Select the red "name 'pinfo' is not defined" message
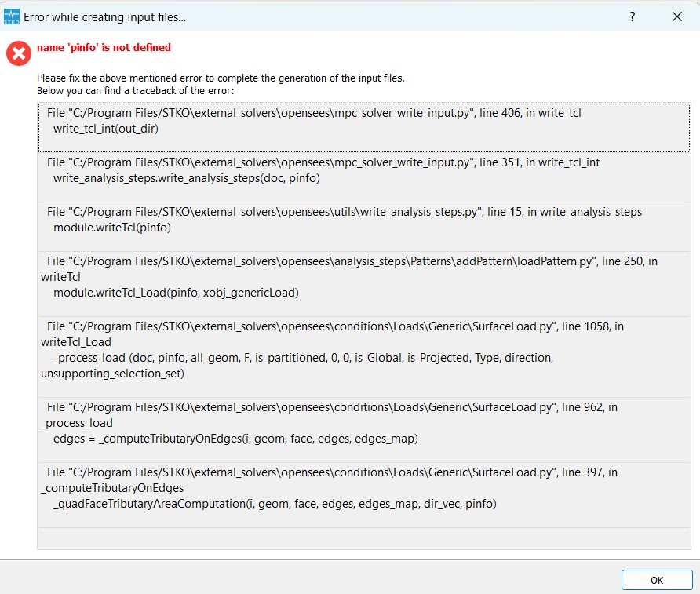This screenshot has height=594, width=700. point(104,47)
